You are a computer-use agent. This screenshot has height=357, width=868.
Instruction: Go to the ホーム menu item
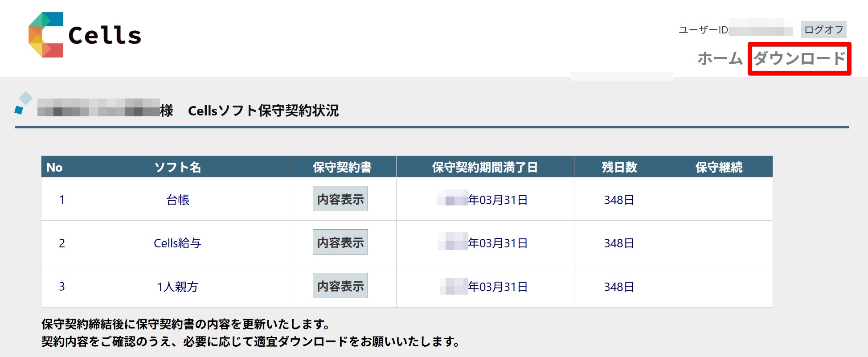coord(720,58)
